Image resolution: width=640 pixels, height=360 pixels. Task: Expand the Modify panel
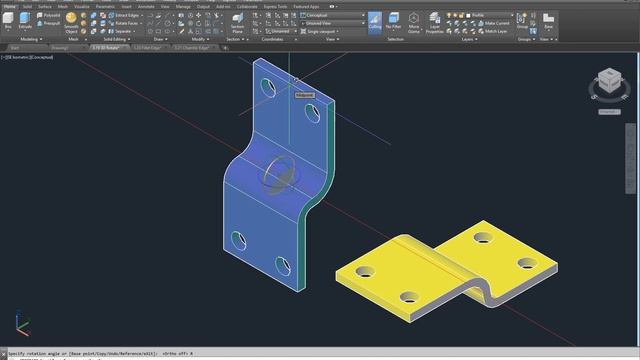click(200, 39)
